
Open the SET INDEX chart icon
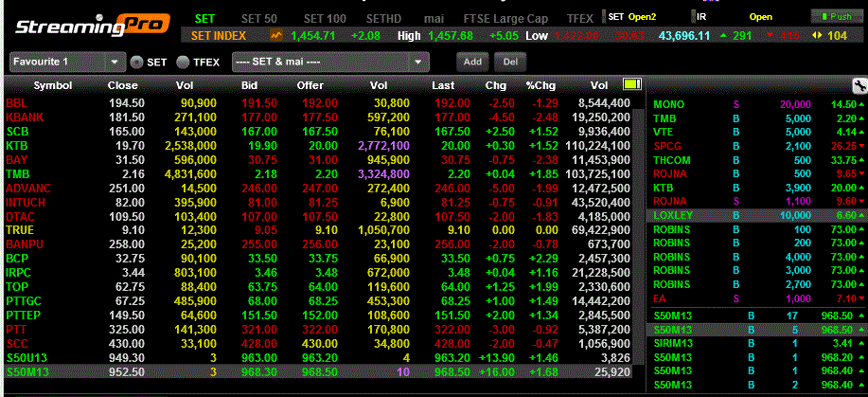coord(275,36)
